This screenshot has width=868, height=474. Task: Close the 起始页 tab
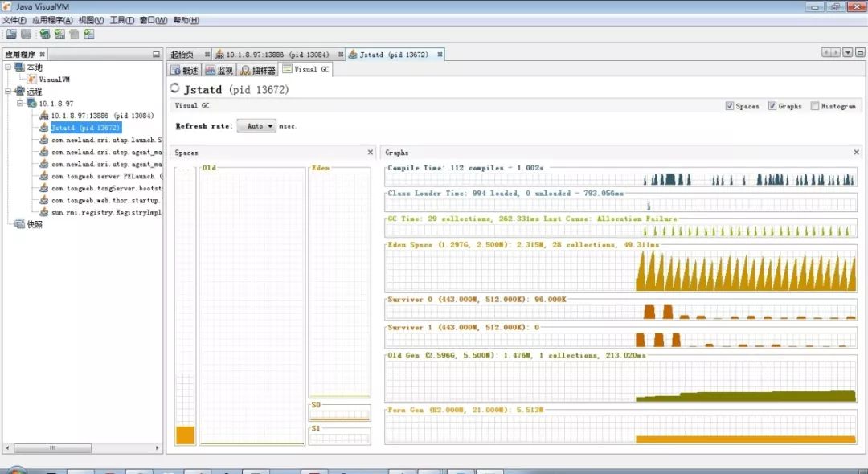(207, 54)
